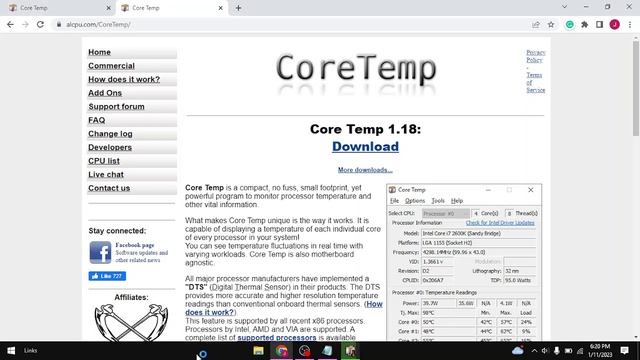Click the affiliate crossed-axes logo
This screenshot has width=640, height=360.
point(131,322)
